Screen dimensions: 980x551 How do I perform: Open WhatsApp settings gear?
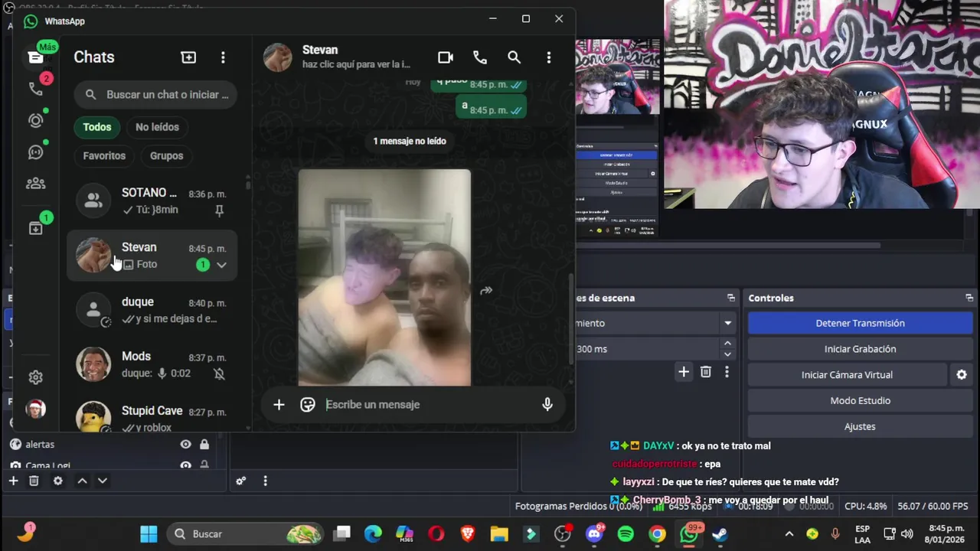[x=36, y=377]
